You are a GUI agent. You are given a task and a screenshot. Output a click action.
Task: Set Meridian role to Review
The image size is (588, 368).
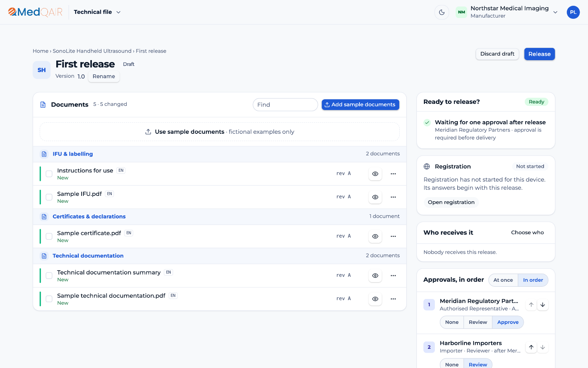tap(478, 322)
